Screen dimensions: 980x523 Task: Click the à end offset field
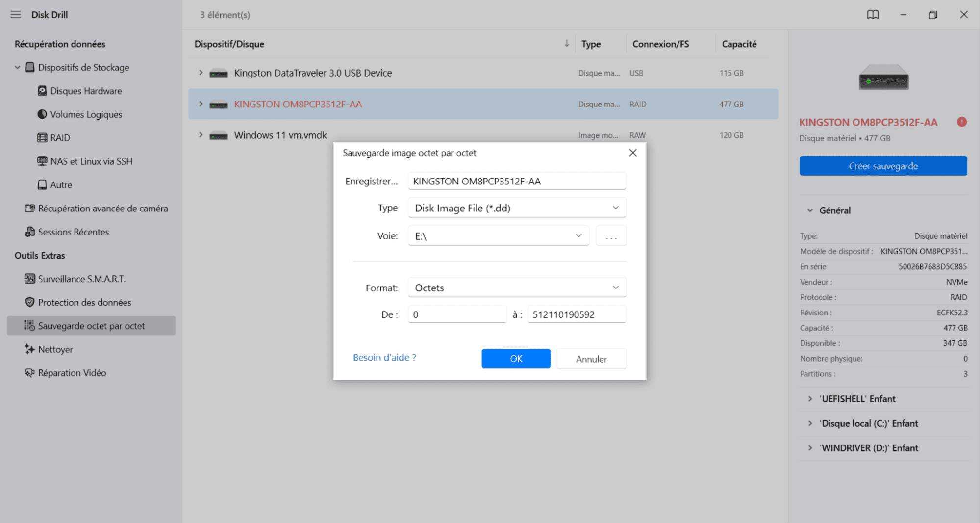point(577,314)
